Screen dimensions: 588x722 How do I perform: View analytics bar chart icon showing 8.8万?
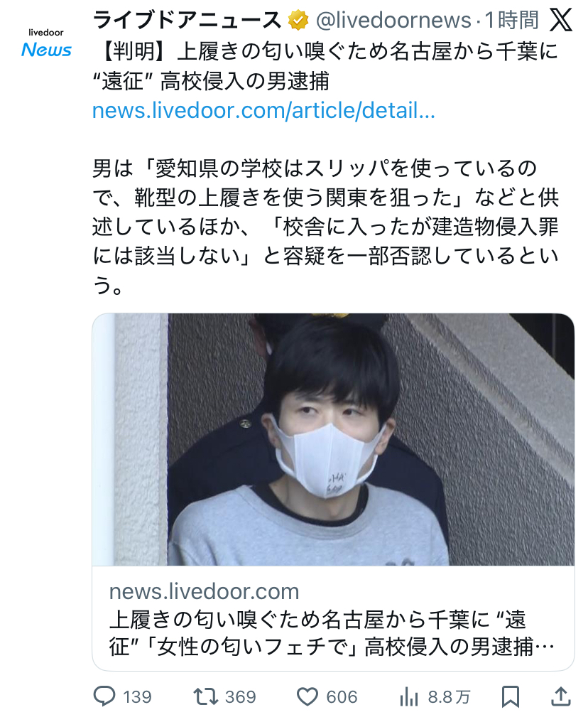(409, 697)
